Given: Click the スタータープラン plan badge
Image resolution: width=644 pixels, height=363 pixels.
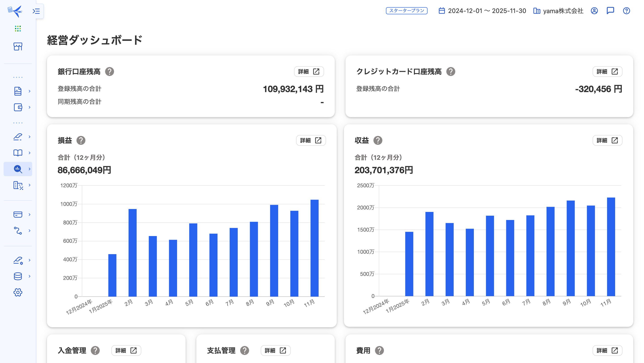Looking at the screenshot, I should point(407,11).
